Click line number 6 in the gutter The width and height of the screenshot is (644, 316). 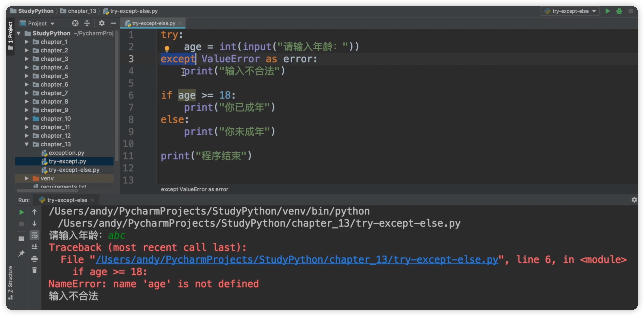click(x=131, y=95)
